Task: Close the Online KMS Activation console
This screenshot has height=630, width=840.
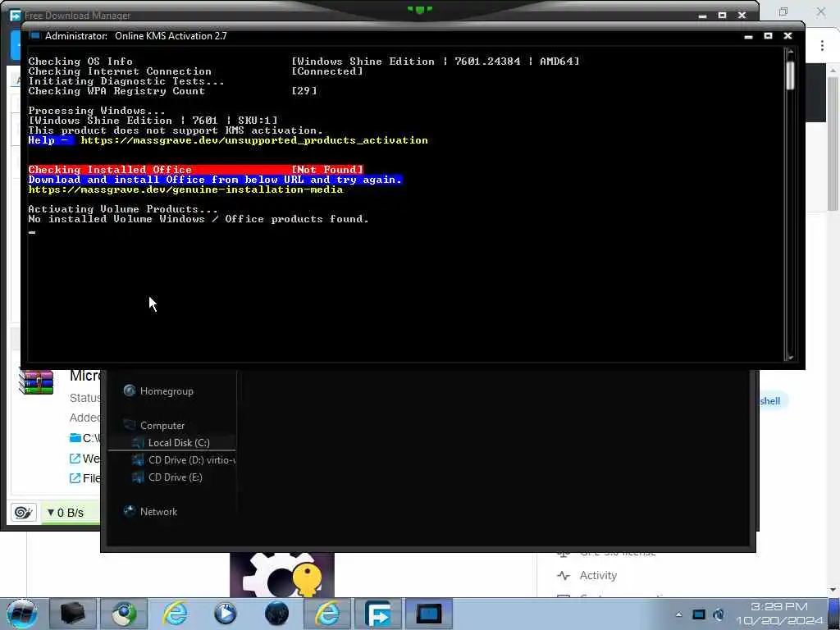Action: [788, 36]
